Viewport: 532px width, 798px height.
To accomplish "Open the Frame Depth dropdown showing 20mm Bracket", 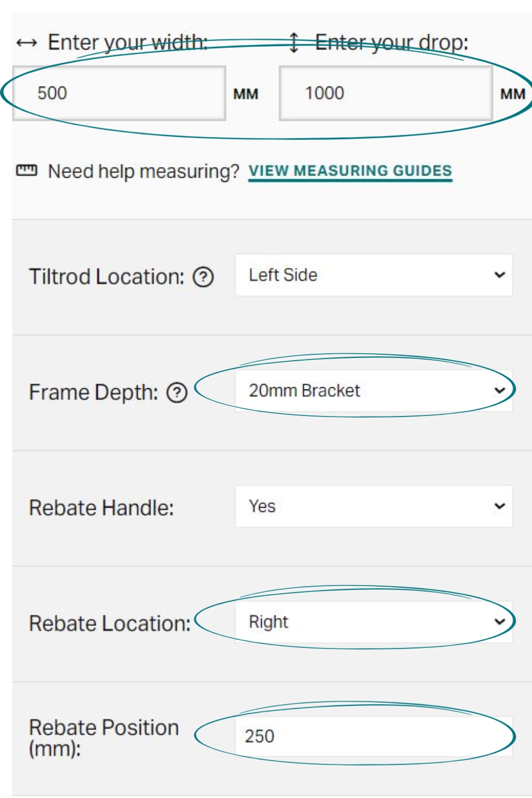I will pos(374,390).
